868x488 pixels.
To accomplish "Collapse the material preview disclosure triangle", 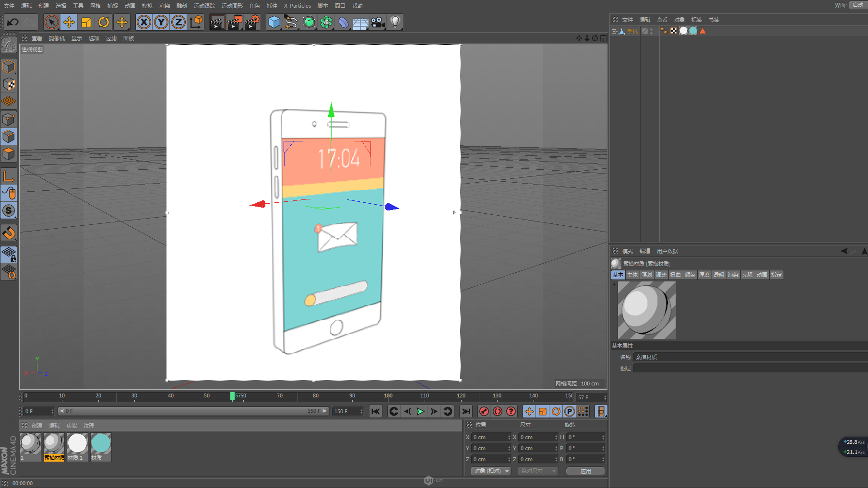I will point(614,285).
